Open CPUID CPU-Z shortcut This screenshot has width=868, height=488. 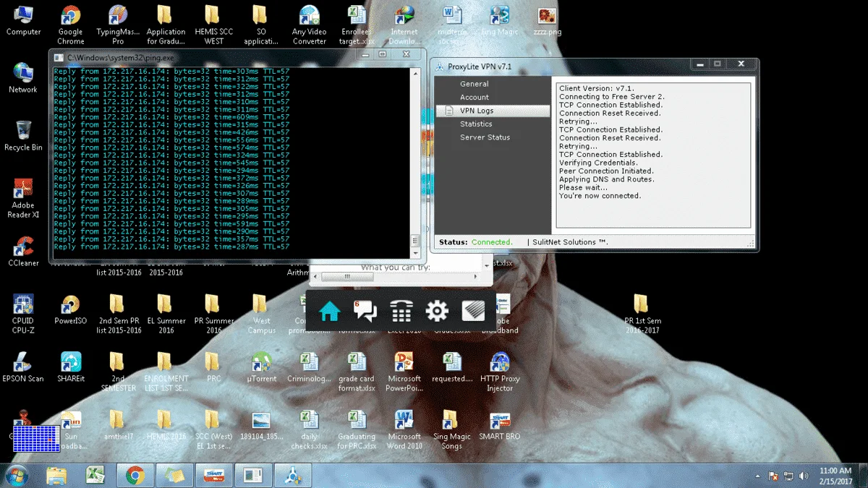pyautogui.click(x=23, y=314)
